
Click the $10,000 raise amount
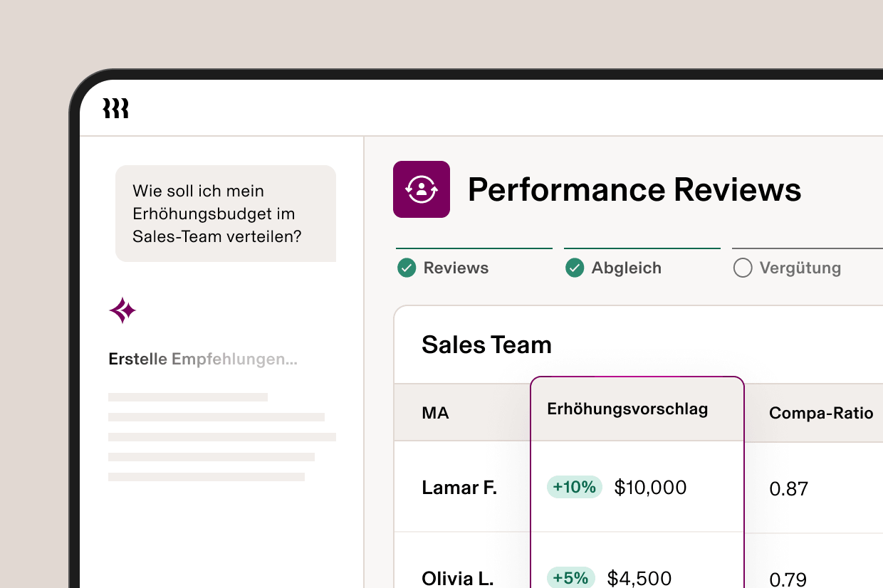pyautogui.click(x=651, y=488)
